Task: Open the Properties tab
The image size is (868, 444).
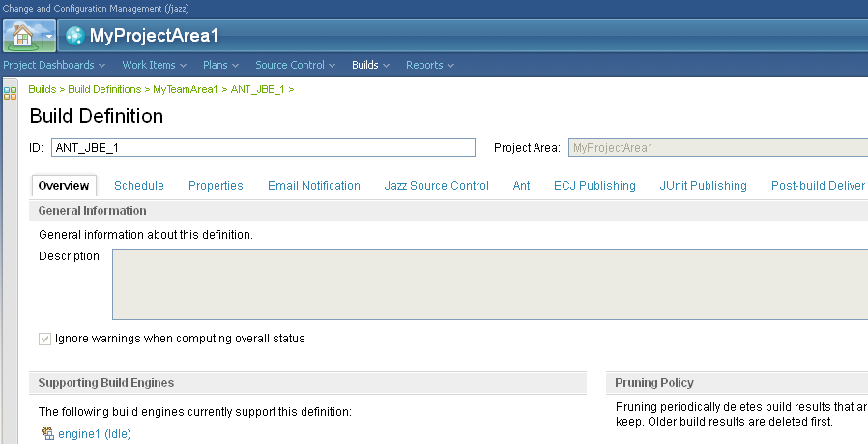Action: click(x=216, y=186)
